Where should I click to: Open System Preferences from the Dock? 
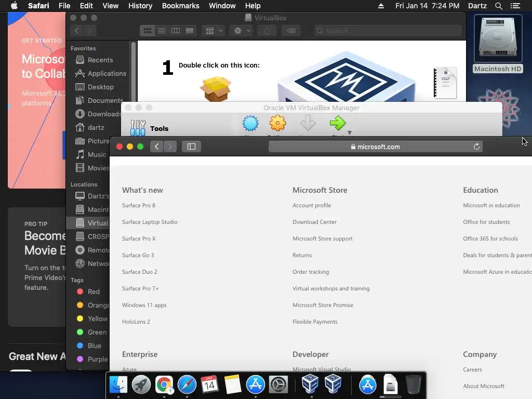pyautogui.click(x=278, y=384)
